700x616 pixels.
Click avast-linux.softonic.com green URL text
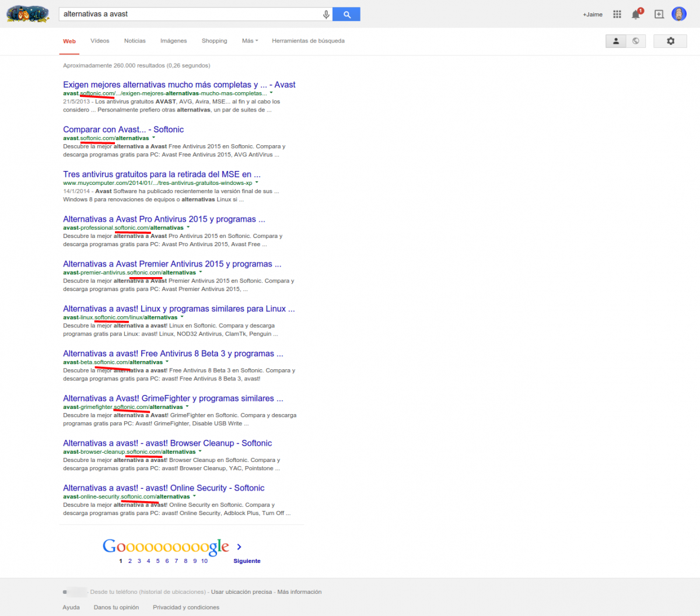point(120,317)
